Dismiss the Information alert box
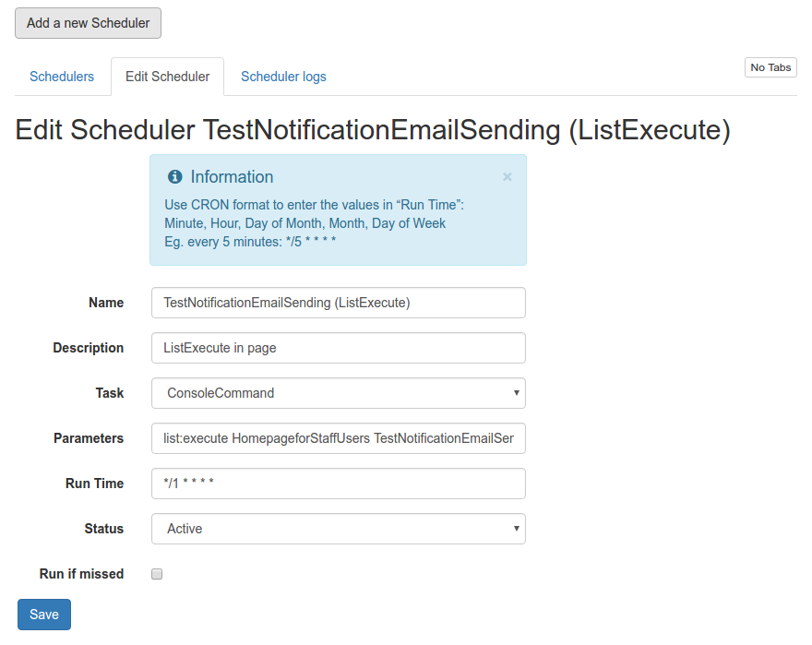Screen dimensions: 812x645 507,177
